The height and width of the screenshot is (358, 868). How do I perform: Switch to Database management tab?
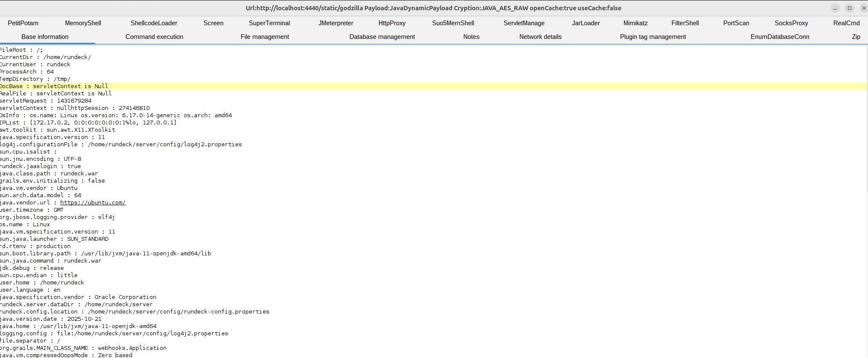click(x=382, y=37)
